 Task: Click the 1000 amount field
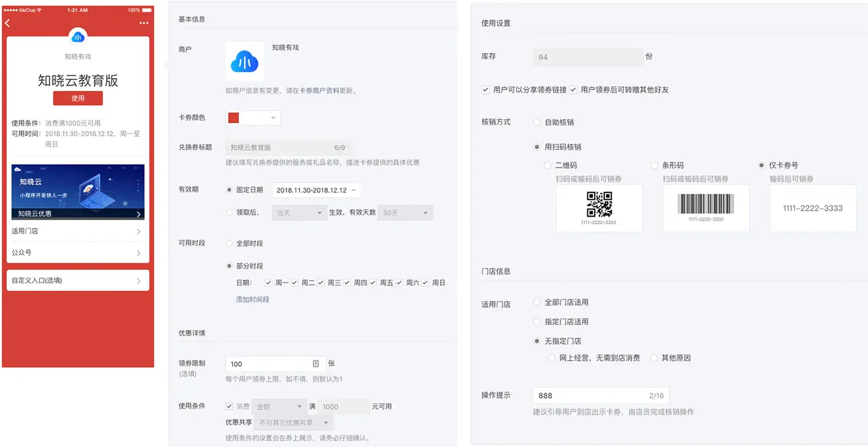pos(343,407)
